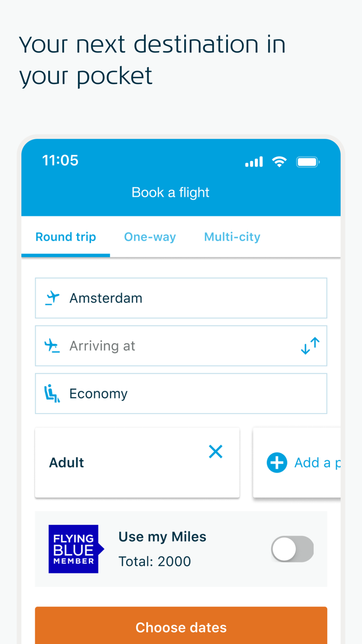Click the cellular signal icon
This screenshot has height=644, width=362.
pos(253,162)
